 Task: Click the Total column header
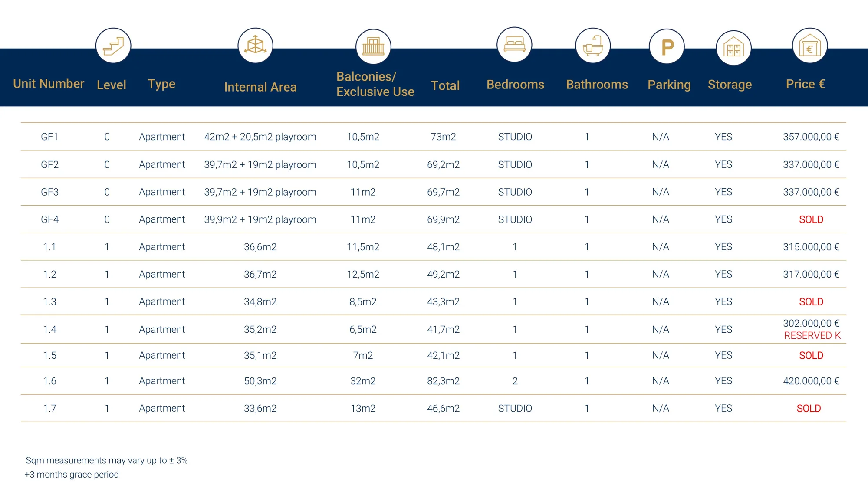pyautogui.click(x=445, y=85)
